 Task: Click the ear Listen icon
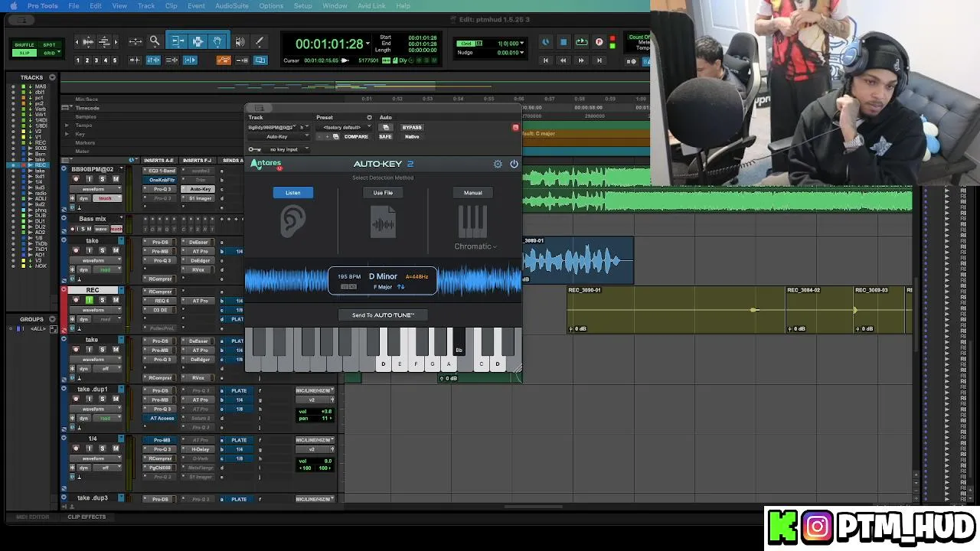coord(292,221)
